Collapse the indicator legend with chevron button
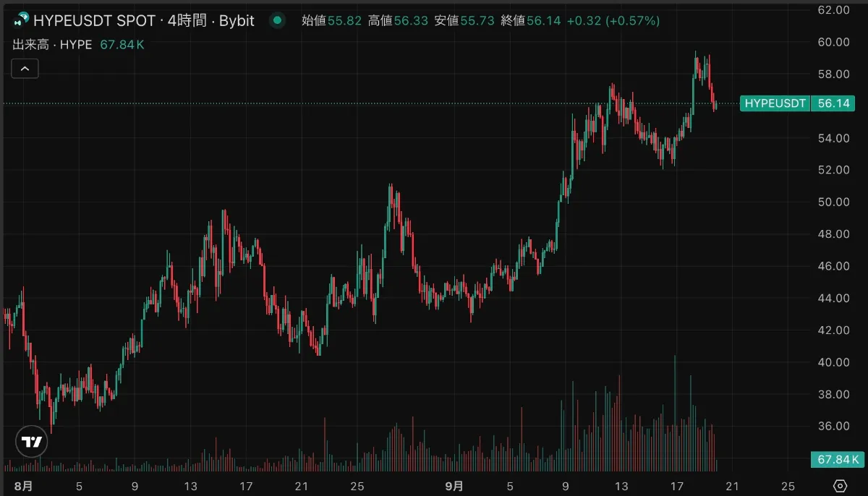The width and height of the screenshot is (868, 496). click(x=25, y=69)
